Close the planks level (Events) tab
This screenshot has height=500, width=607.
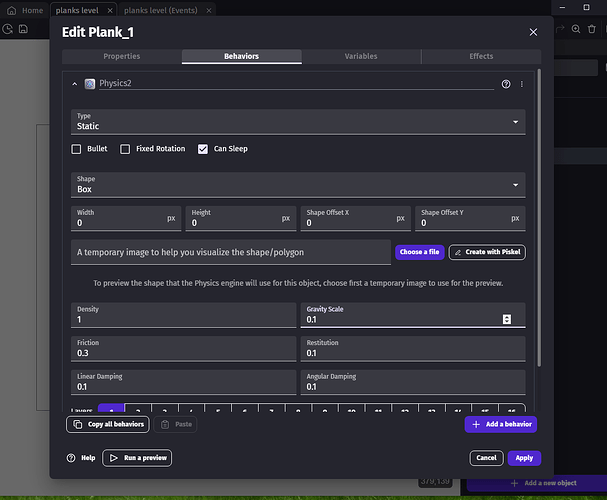[209, 10]
